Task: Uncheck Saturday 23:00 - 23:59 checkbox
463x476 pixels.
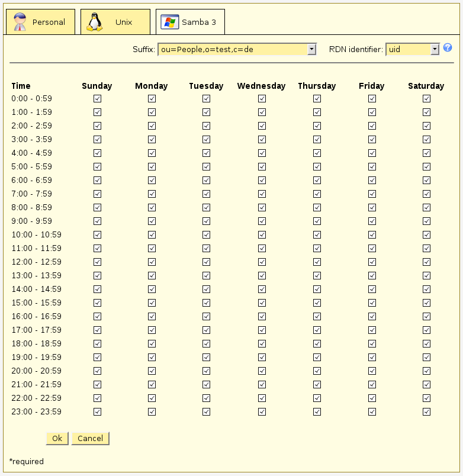Action: [x=426, y=412]
